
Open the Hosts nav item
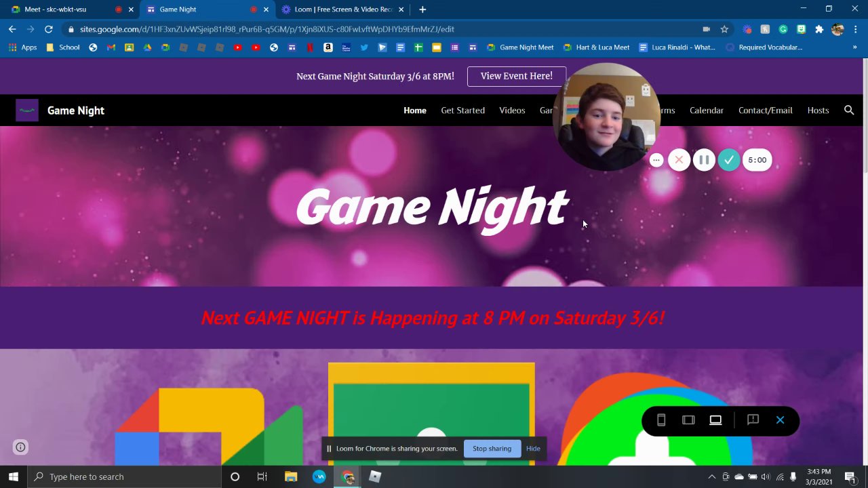tap(818, 110)
